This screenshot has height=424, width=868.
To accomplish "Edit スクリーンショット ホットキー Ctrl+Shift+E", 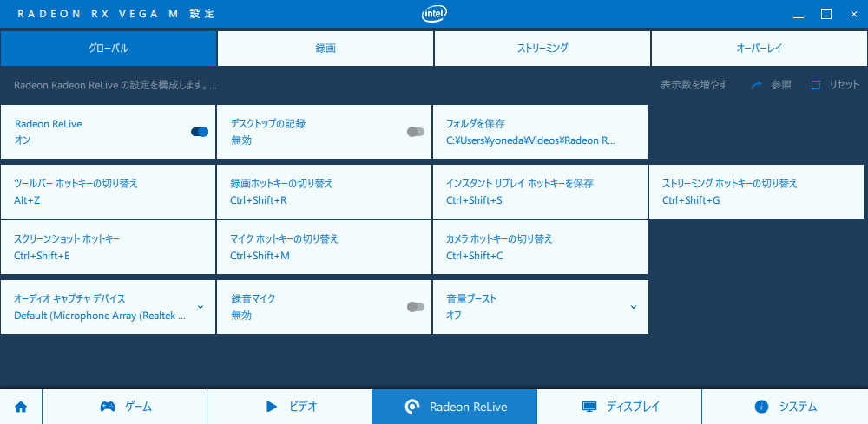I will click(108, 247).
